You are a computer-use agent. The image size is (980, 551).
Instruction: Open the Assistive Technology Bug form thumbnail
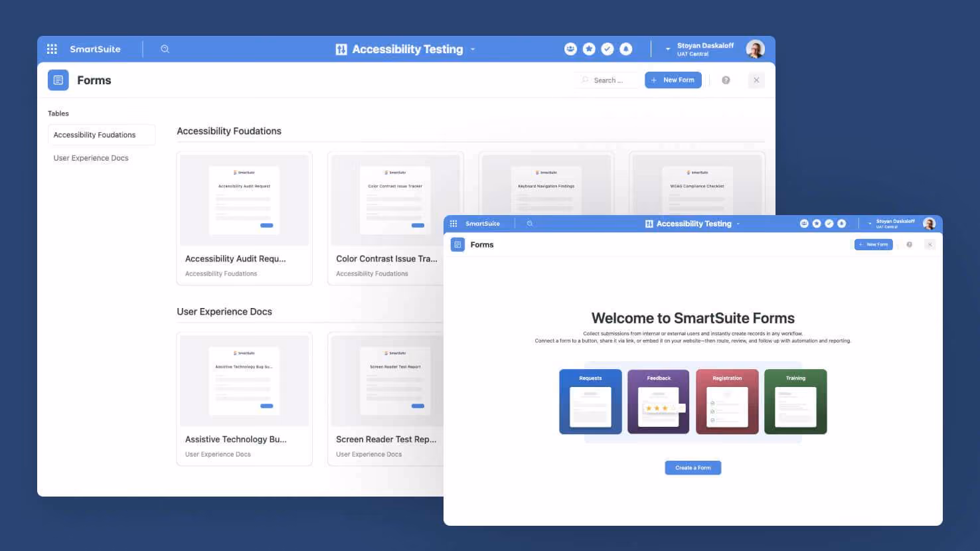tap(244, 381)
